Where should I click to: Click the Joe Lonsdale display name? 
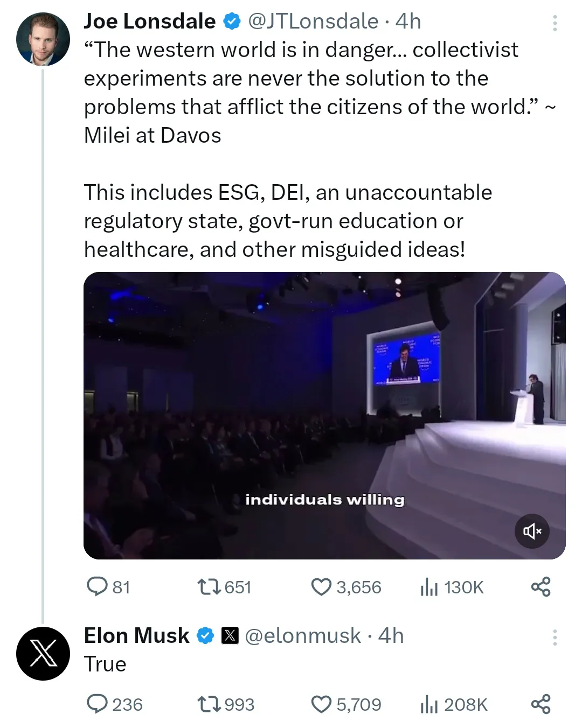click(149, 22)
